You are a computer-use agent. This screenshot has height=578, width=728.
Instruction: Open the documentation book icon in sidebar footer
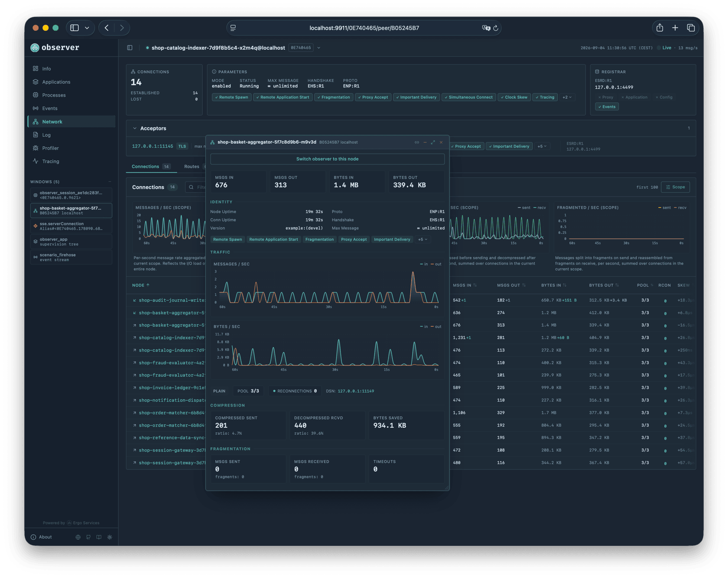pos(99,537)
